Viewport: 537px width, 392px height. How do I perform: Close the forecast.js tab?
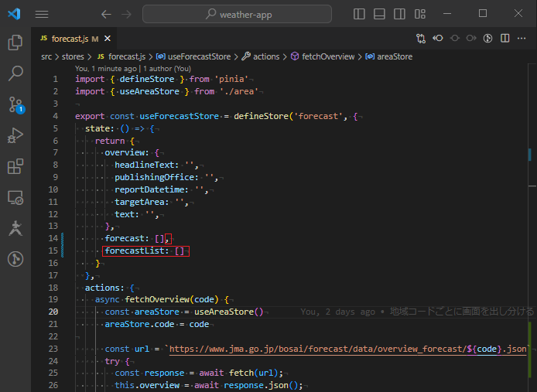[x=108, y=39]
